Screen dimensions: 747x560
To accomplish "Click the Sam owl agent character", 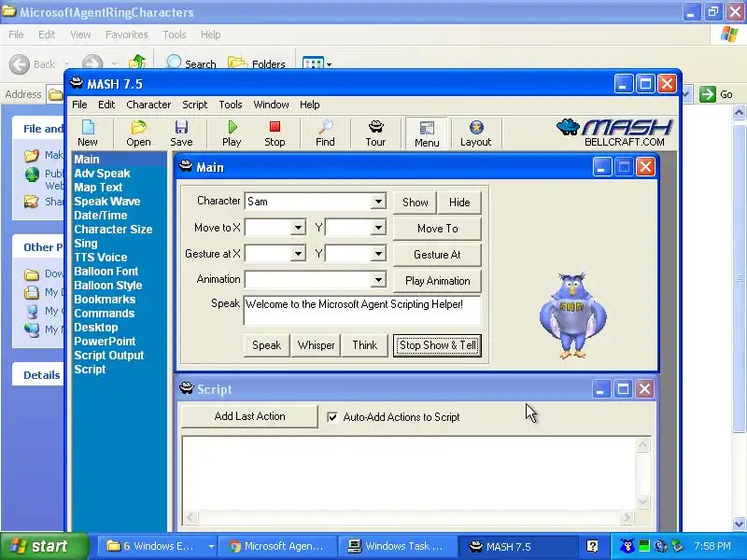I will click(x=573, y=315).
